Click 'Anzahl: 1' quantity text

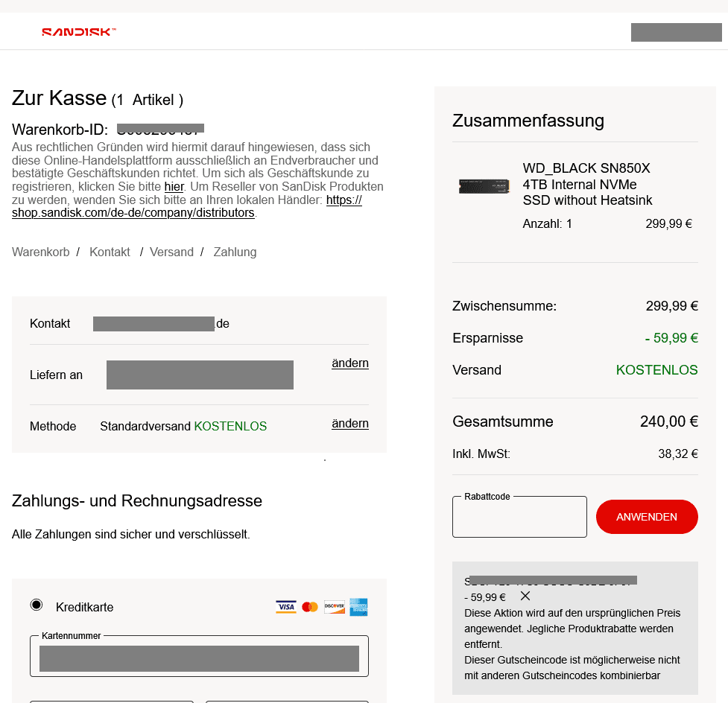(x=548, y=223)
